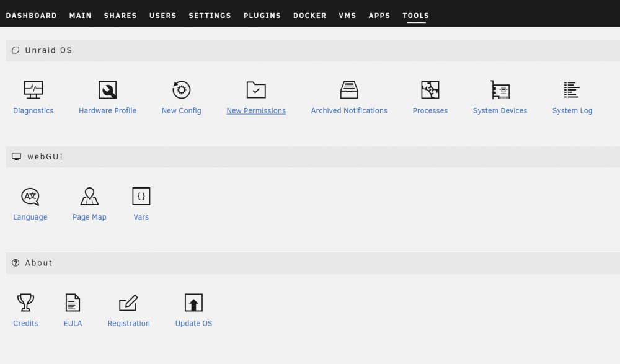The width and height of the screenshot is (620, 364).
Task: Open the System Devices card icon
Action: 500,90
